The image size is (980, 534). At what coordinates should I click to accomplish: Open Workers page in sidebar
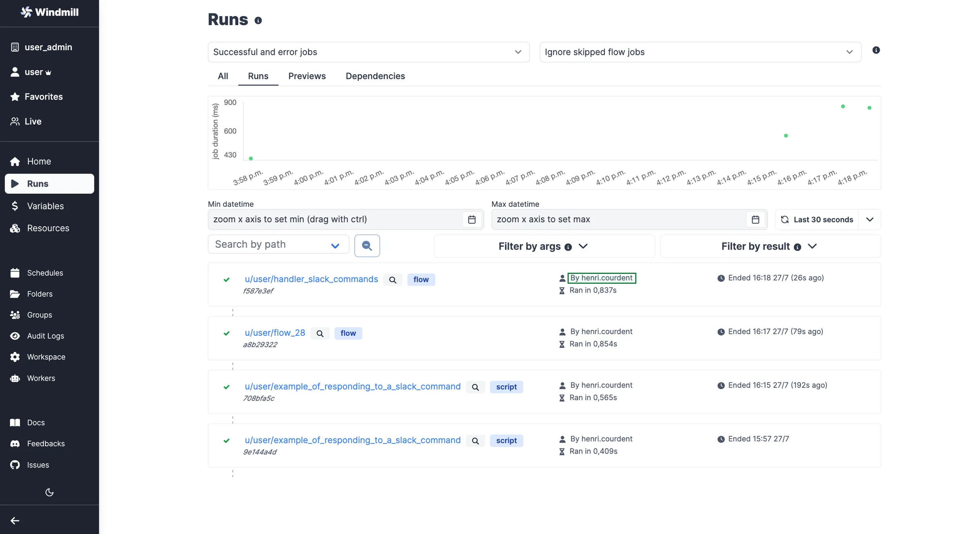(41, 378)
